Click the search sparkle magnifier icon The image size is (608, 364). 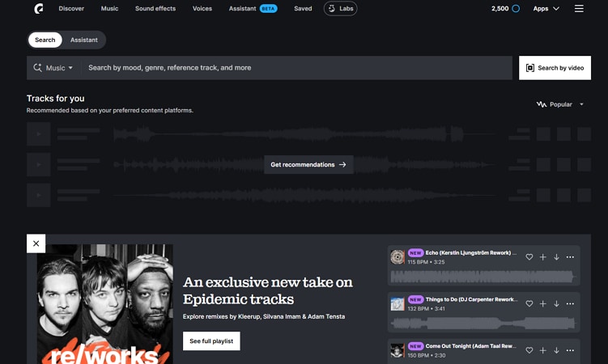click(37, 67)
